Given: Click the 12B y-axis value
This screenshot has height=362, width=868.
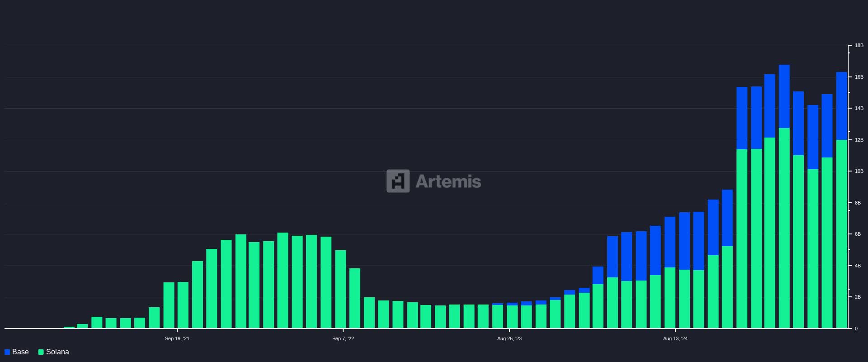Looking at the screenshot, I should tap(859, 140).
